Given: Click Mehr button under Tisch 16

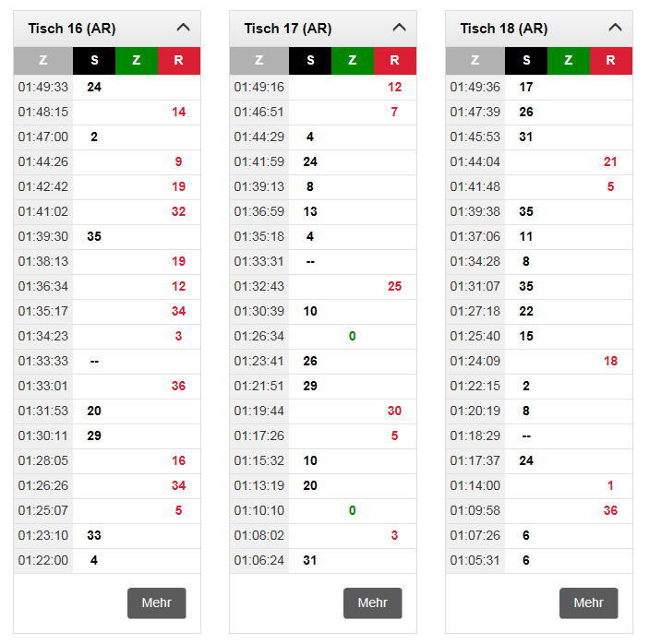Looking at the screenshot, I should pyautogui.click(x=157, y=602).
